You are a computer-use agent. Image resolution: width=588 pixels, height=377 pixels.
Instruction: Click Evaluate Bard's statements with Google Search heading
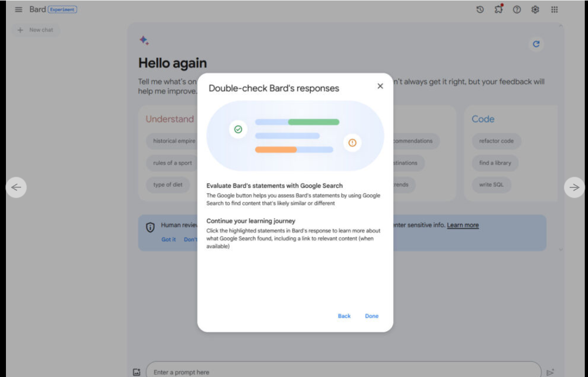[x=275, y=186]
